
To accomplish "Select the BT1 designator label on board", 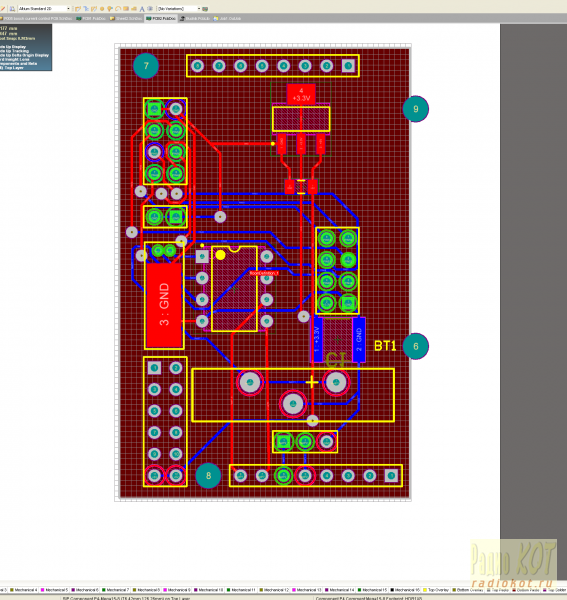I will (x=385, y=346).
